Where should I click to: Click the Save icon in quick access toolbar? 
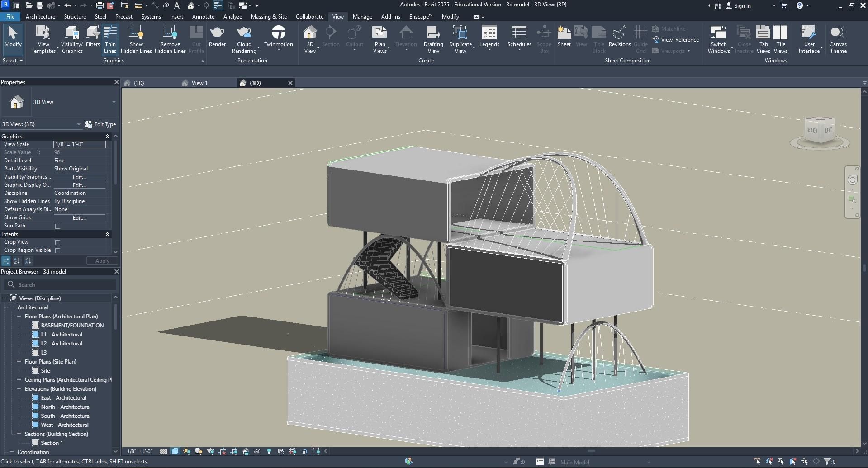point(40,5)
